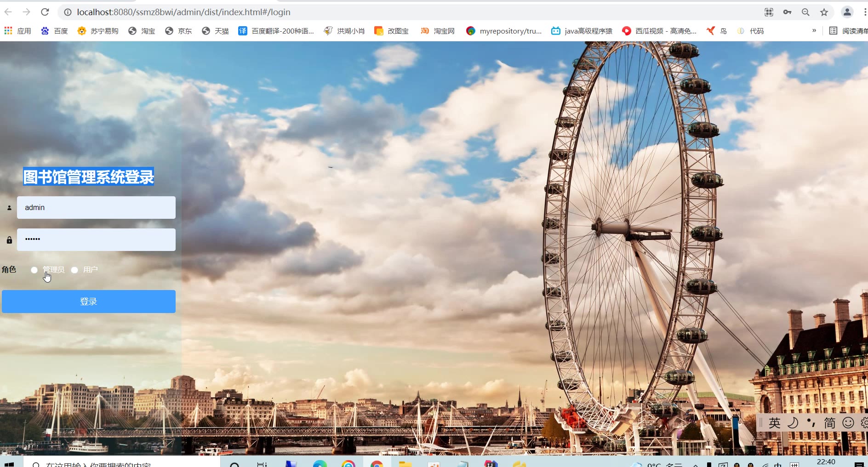868x467 pixels.
Task: Open the myrepository/tru... bookmark
Action: (504, 31)
